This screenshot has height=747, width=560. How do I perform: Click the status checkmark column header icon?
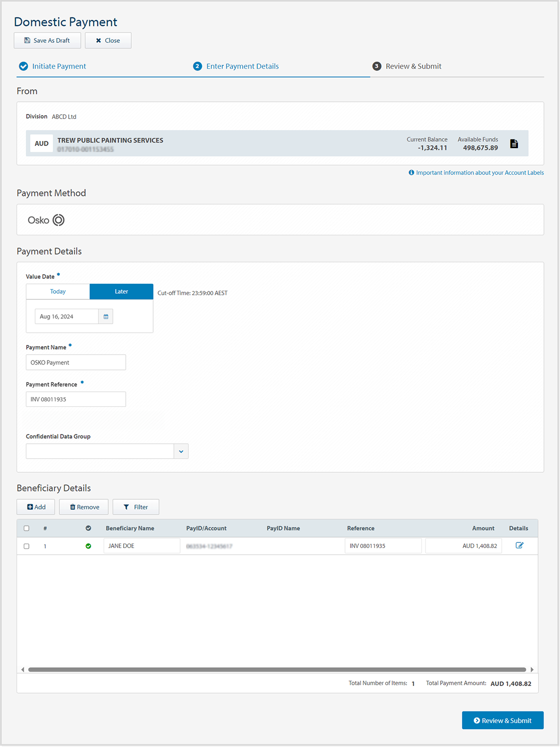click(88, 528)
